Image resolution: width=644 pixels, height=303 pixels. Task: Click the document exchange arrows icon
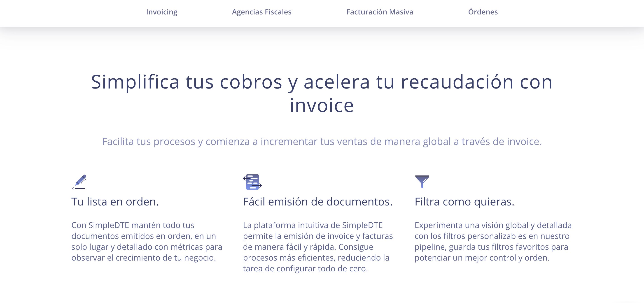[252, 182]
